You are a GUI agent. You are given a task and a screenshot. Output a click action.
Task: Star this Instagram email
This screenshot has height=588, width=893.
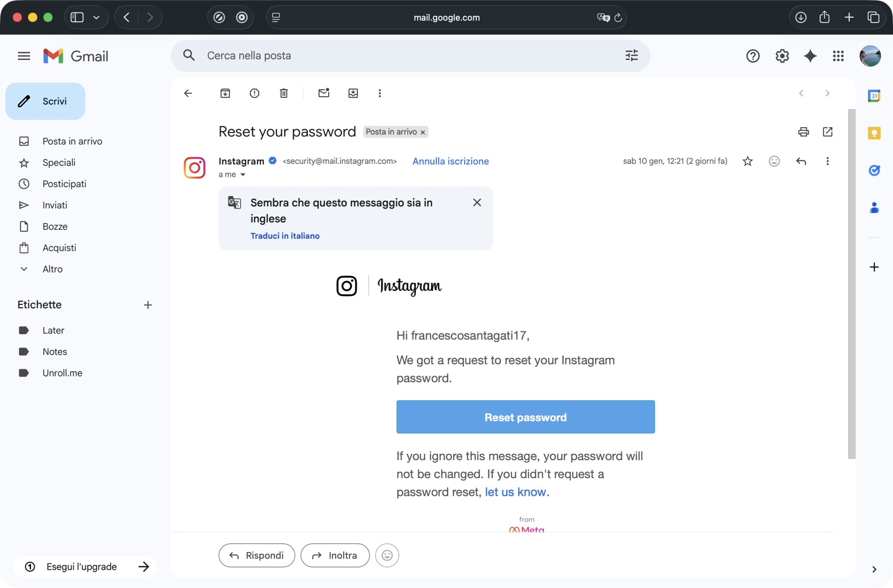748,161
